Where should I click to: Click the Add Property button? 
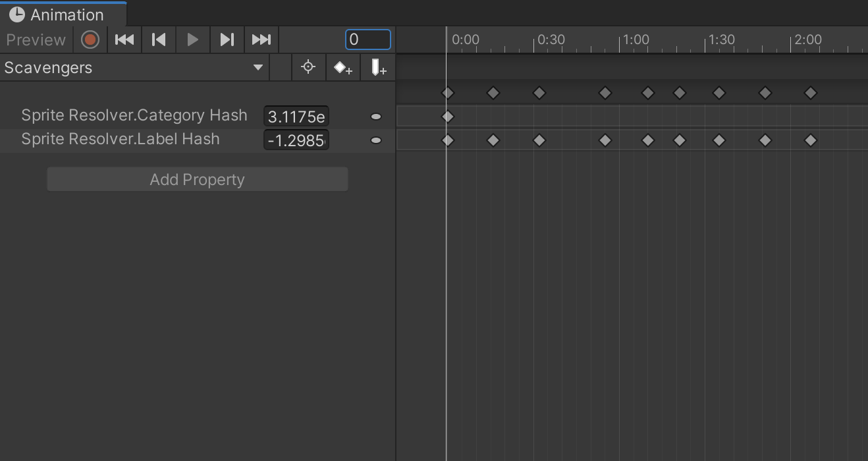pos(198,179)
